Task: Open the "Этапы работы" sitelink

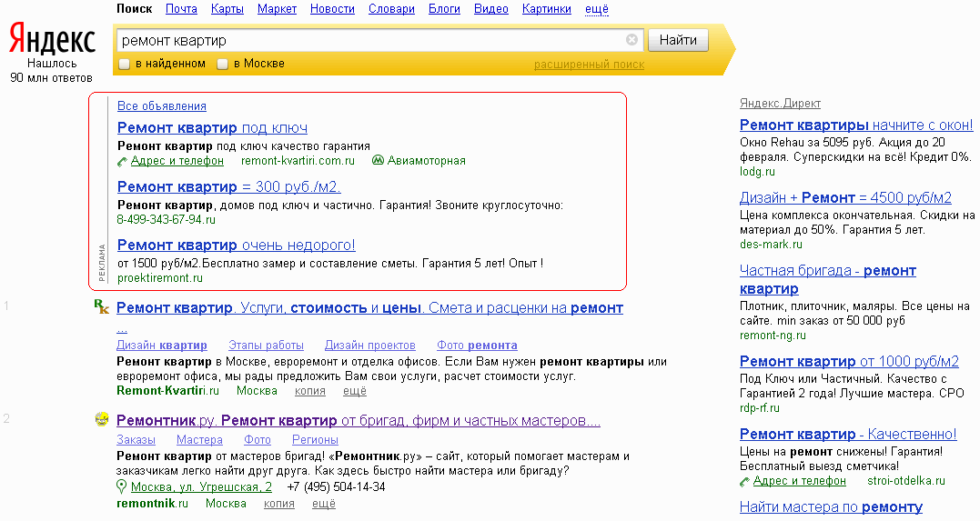Action: [267, 345]
